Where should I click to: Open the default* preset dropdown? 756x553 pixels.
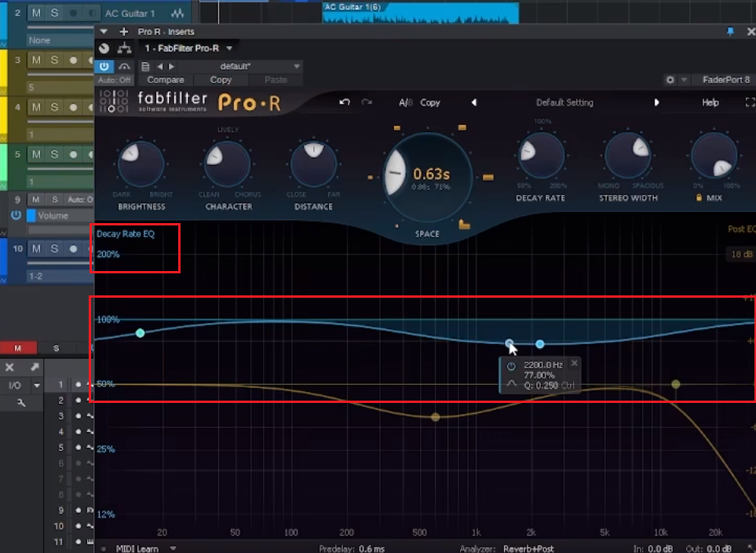(x=297, y=67)
